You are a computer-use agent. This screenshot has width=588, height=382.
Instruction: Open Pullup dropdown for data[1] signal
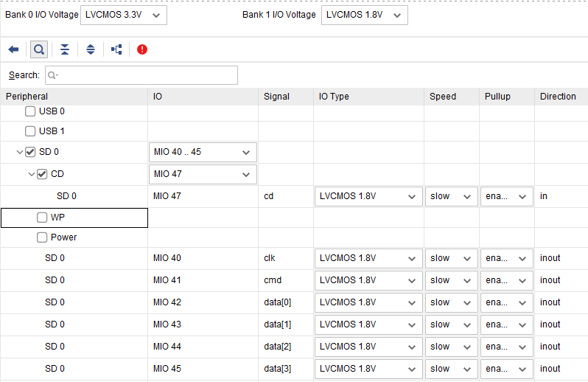[507, 325]
